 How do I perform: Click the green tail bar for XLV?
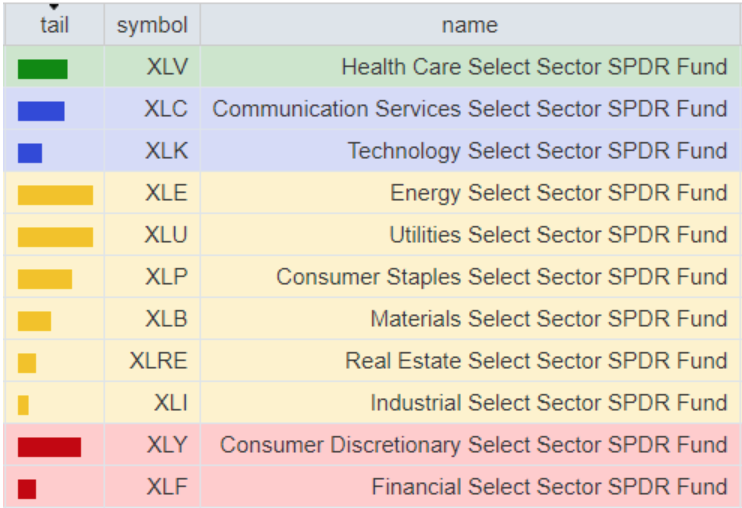(42, 69)
